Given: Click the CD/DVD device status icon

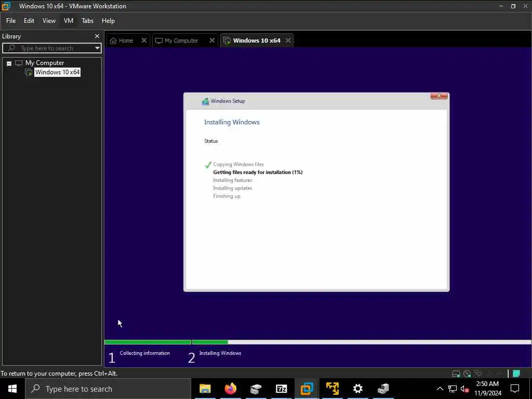Looking at the screenshot, I should point(467,374).
